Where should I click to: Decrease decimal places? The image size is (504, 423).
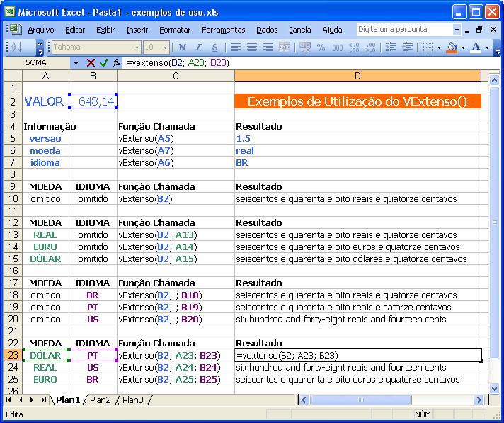click(370, 47)
